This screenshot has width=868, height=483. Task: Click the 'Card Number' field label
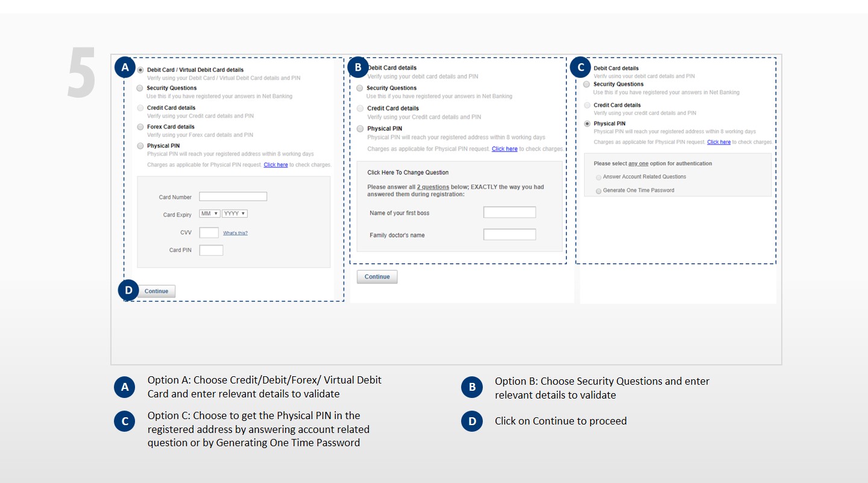coord(175,197)
